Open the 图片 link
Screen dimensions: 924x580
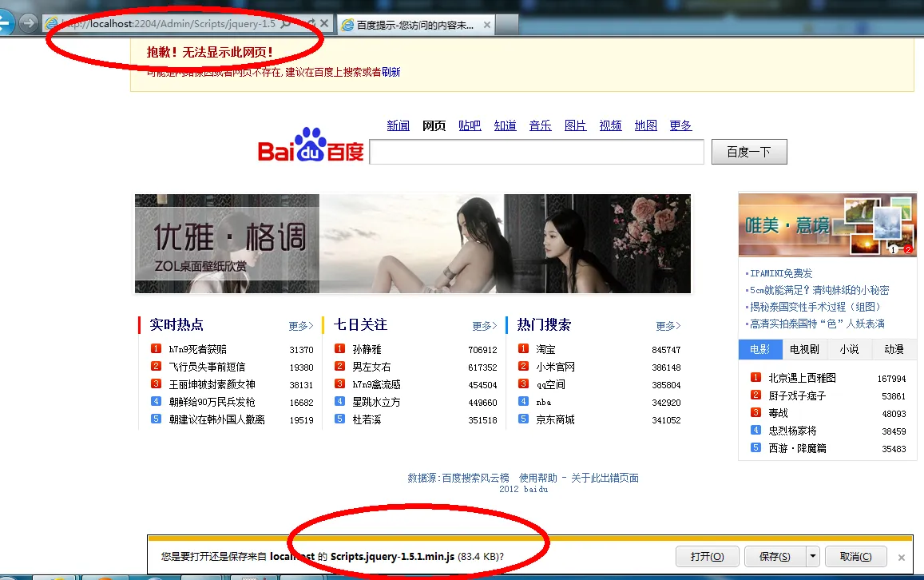click(x=575, y=125)
